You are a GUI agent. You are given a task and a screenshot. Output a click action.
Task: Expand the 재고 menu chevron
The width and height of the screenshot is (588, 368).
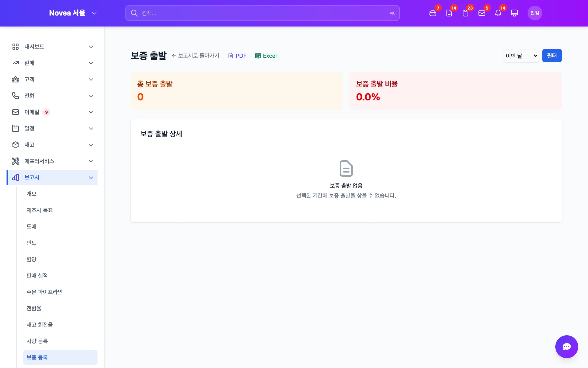coord(91,145)
